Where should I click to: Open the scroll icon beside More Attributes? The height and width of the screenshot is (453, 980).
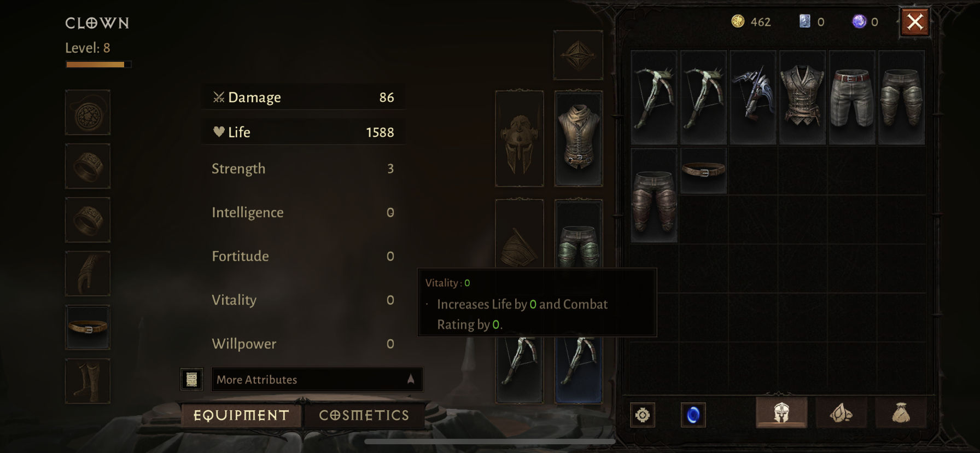coord(191,379)
